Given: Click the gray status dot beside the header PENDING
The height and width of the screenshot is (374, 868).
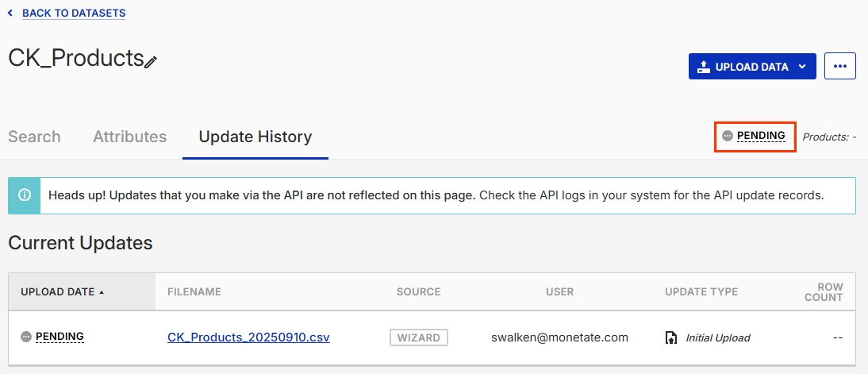Looking at the screenshot, I should click(728, 136).
